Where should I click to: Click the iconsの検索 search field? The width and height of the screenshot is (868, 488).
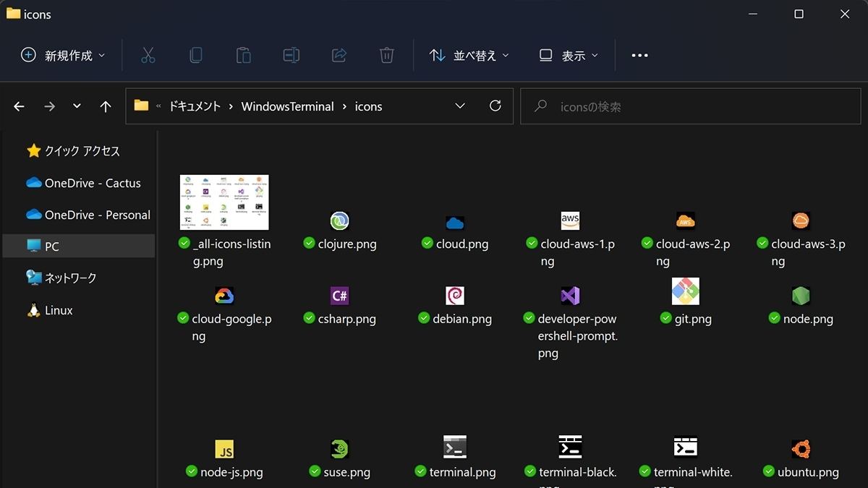pyautogui.click(x=689, y=106)
